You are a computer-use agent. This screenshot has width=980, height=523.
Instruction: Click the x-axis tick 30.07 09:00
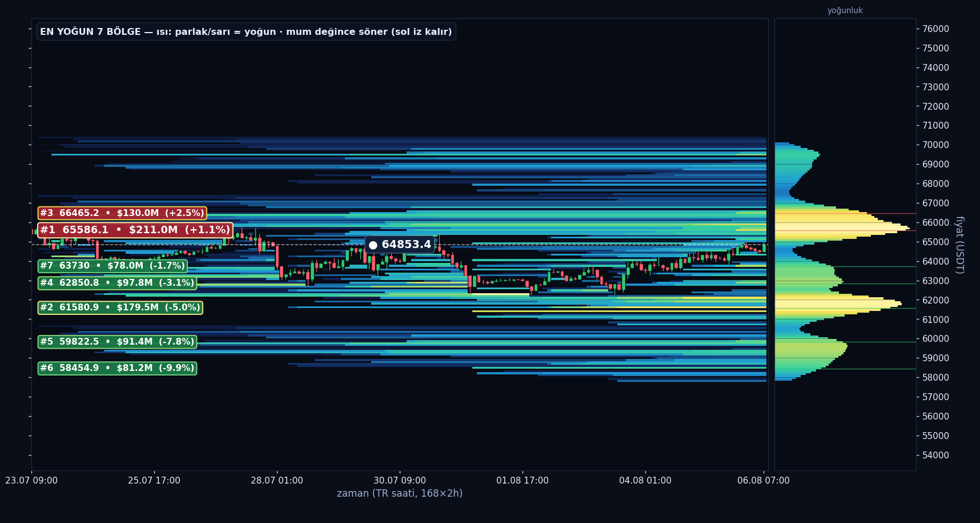tap(400, 481)
